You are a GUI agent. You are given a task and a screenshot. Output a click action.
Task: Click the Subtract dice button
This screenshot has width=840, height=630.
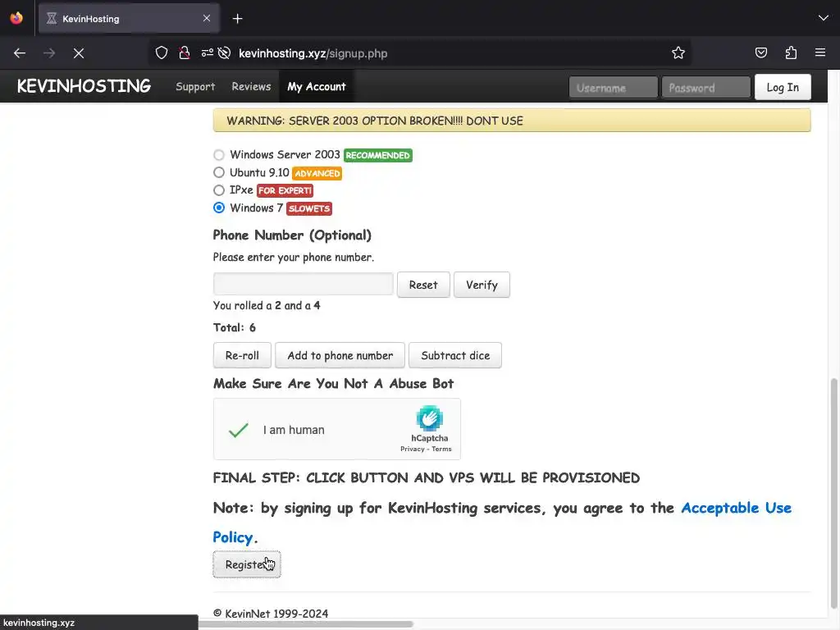455,356
